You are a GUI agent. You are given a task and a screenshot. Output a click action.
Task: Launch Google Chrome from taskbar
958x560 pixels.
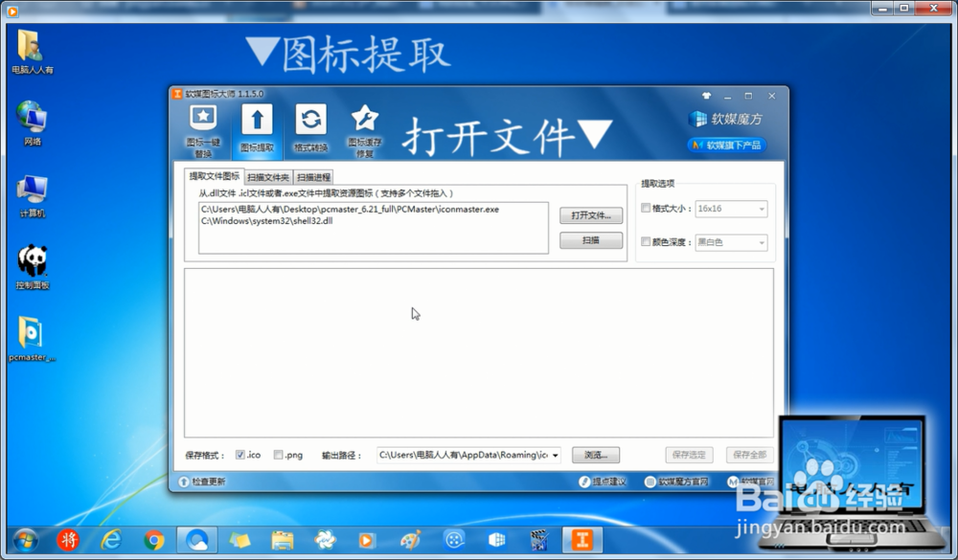154,541
